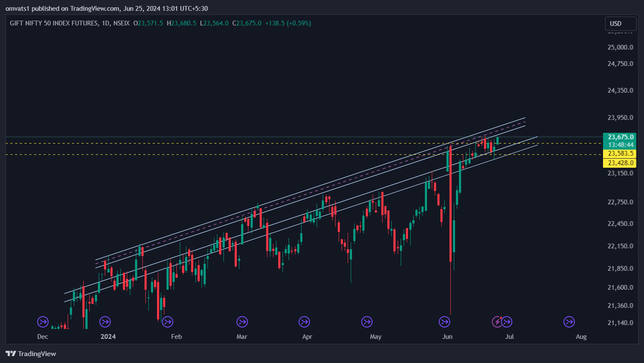The height and width of the screenshot is (363, 644).
Task: Click the 22,750.0 price axis value
Action: (x=620, y=202)
